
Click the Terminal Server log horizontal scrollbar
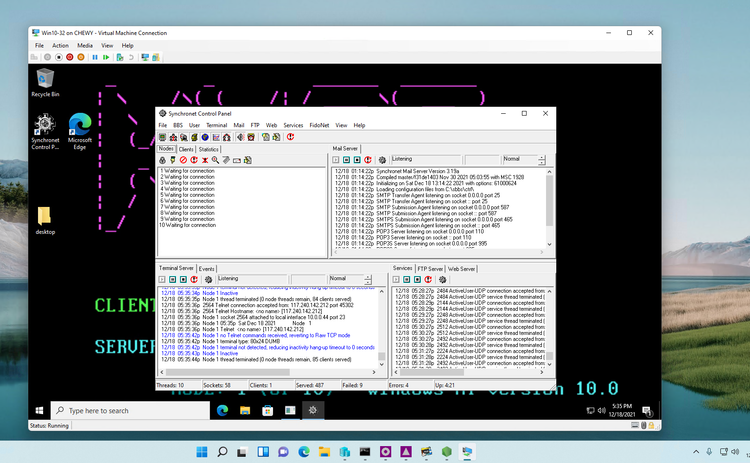[x=268, y=372]
